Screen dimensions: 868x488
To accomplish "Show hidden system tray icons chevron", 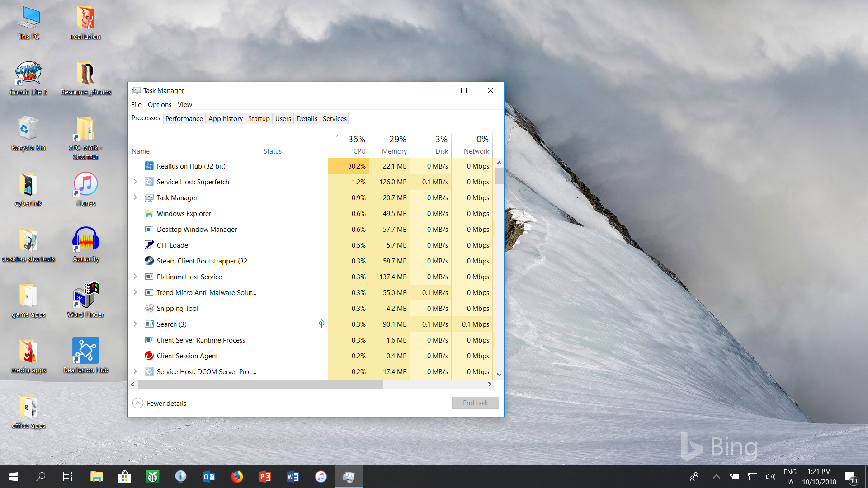I will pyautogui.click(x=717, y=477).
